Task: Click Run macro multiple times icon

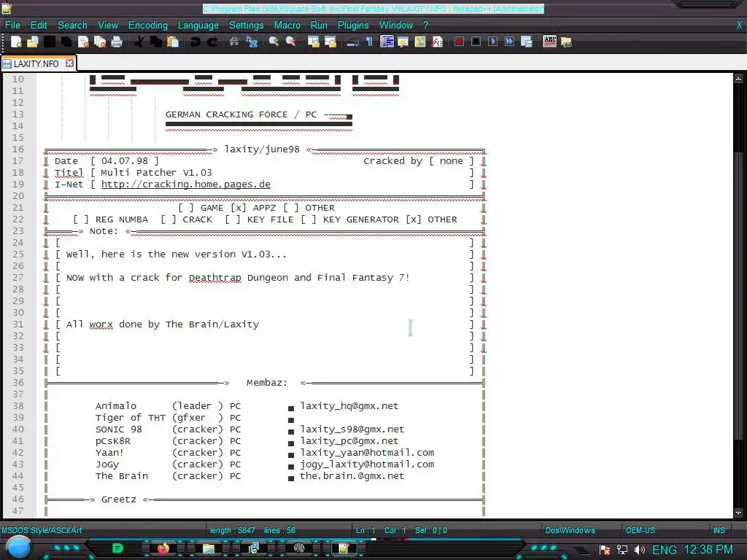Action: [509, 42]
